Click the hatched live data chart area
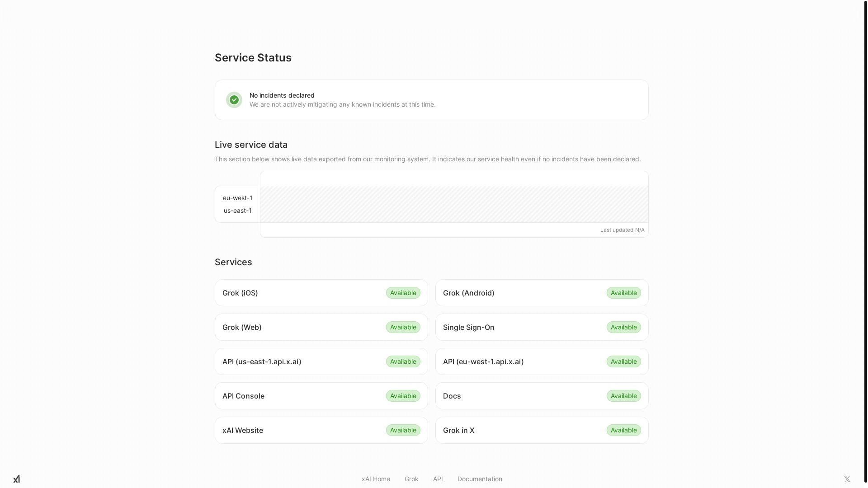This screenshot has height=488, width=868. point(454,204)
